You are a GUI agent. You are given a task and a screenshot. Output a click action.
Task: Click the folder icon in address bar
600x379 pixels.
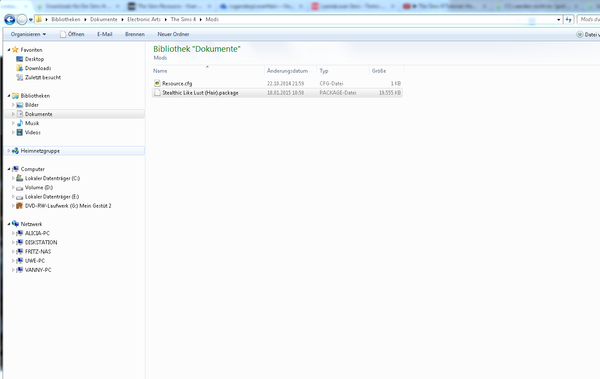pos(39,19)
